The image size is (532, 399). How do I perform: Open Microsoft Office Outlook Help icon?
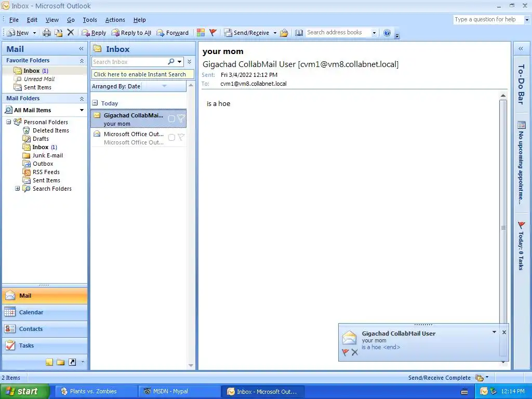coord(387,33)
